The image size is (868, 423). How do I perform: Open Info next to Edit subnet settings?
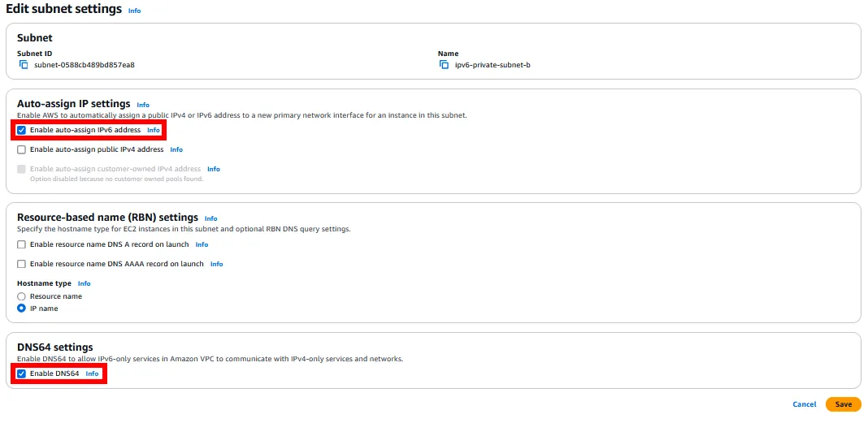134,11
